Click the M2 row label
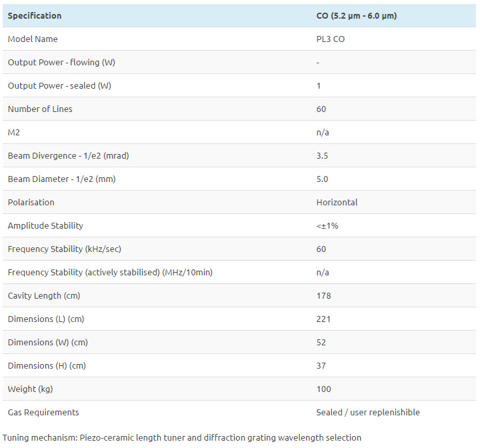 pos(14,132)
